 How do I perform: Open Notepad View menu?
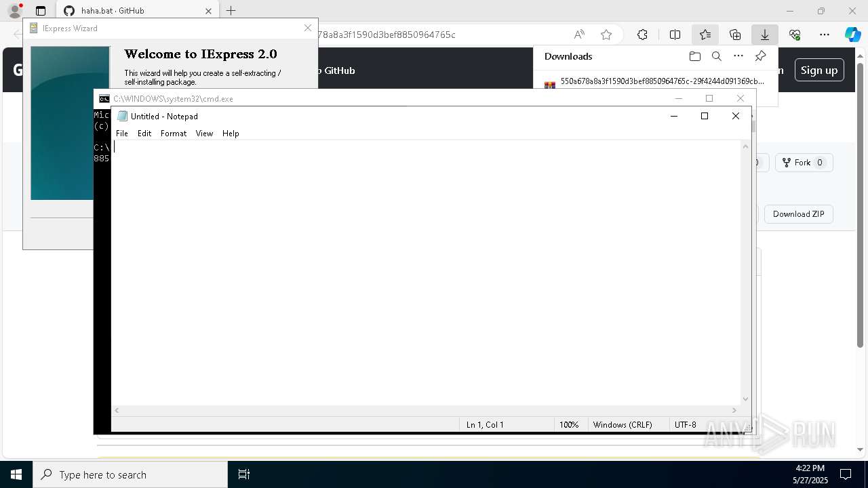(204, 134)
